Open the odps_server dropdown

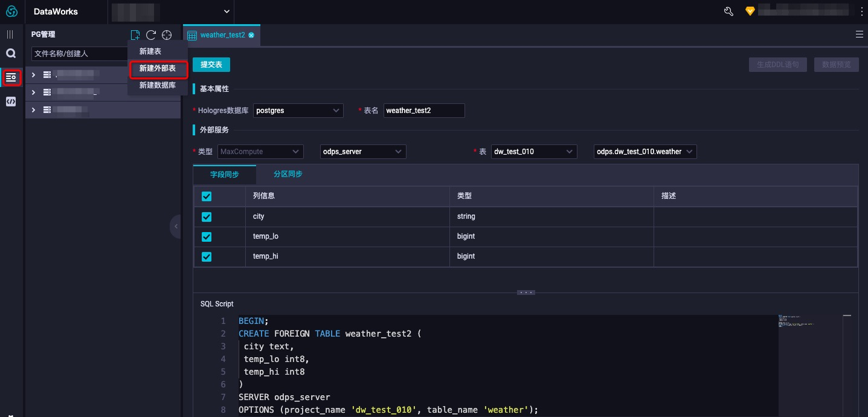pyautogui.click(x=363, y=152)
